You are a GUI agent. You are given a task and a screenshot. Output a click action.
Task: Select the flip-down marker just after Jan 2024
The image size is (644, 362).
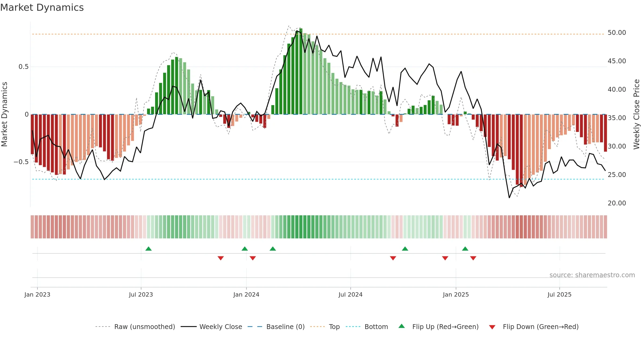click(253, 258)
